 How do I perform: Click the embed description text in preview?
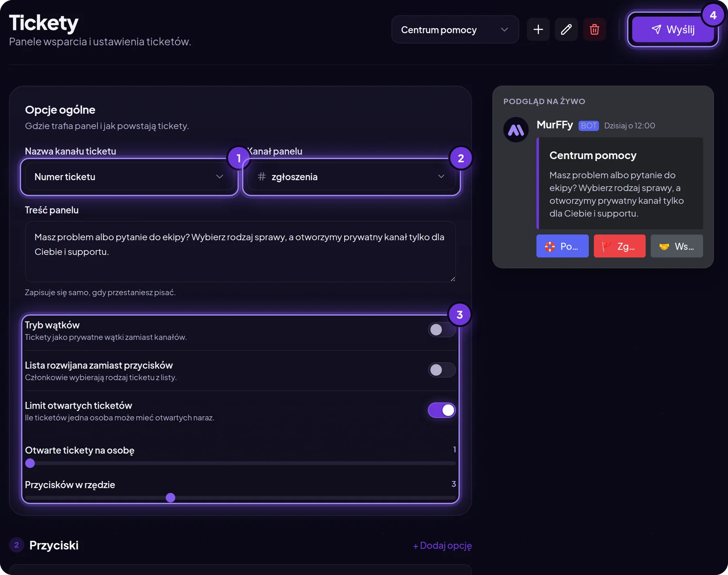[617, 194]
